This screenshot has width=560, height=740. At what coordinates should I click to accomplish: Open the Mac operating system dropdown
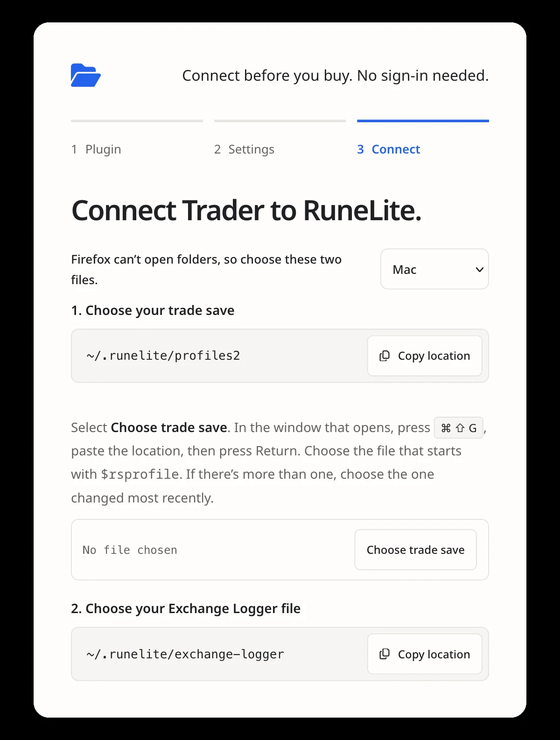point(434,269)
